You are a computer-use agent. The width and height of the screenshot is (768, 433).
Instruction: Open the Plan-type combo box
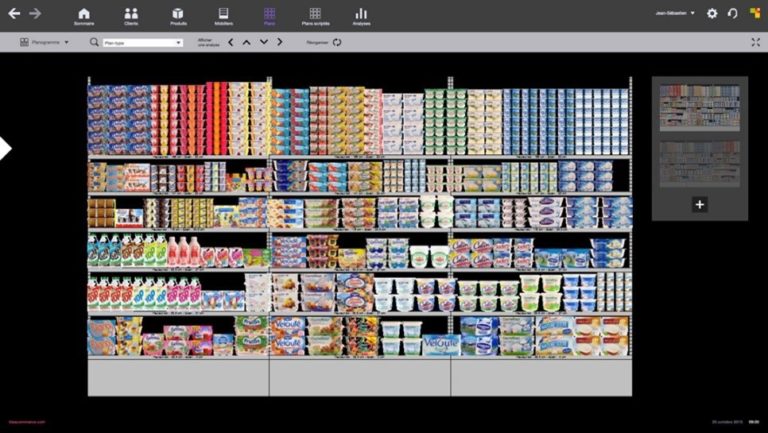(142, 43)
